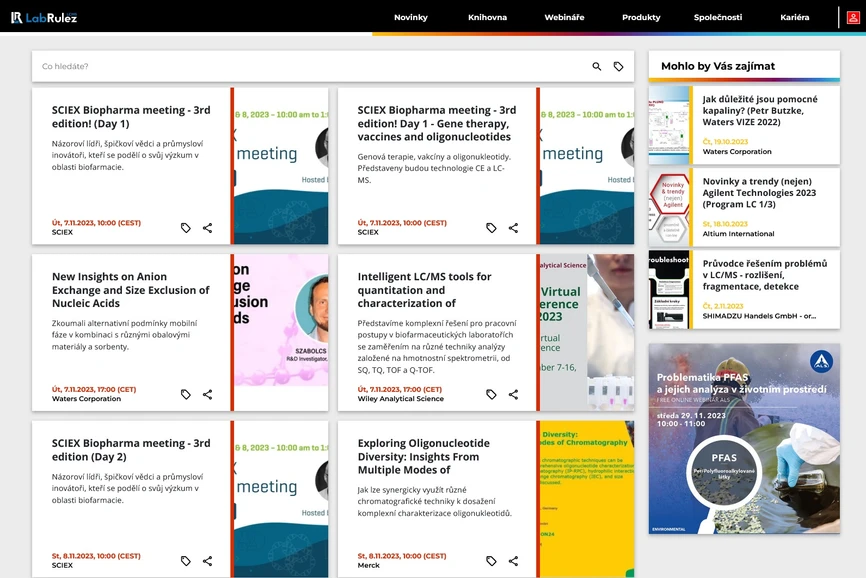Click tag icon on Intelligent LC/MS tools card
This screenshot has width=866, height=578.
[491, 394]
